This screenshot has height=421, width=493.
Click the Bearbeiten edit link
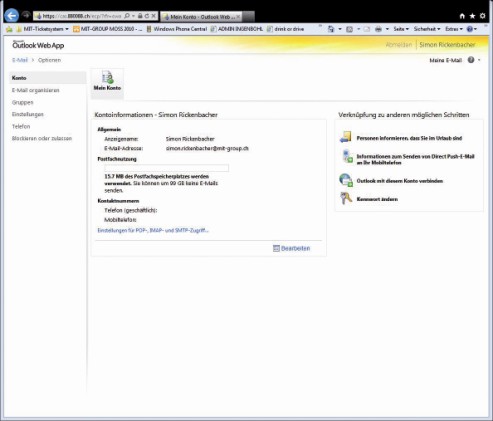292,248
